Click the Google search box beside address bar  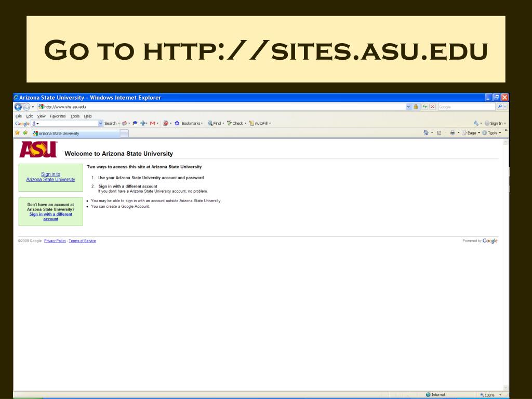coord(467,107)
